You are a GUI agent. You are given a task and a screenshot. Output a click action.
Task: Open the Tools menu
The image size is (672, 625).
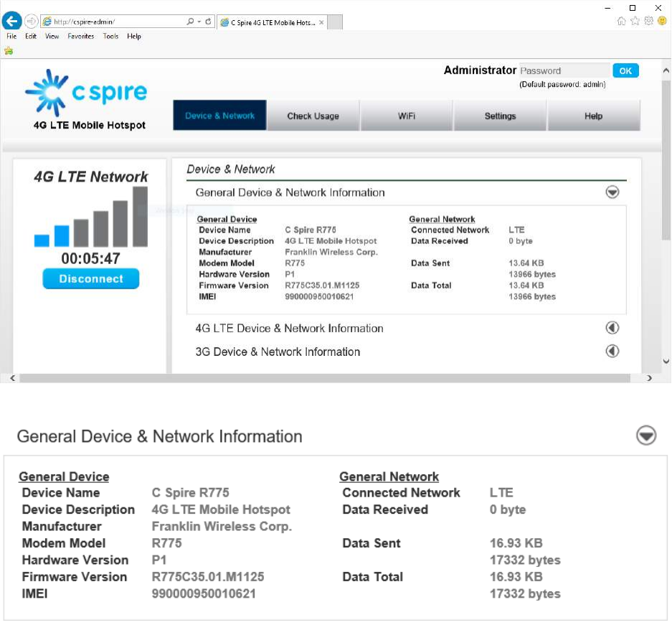click(x=110, y=36)
